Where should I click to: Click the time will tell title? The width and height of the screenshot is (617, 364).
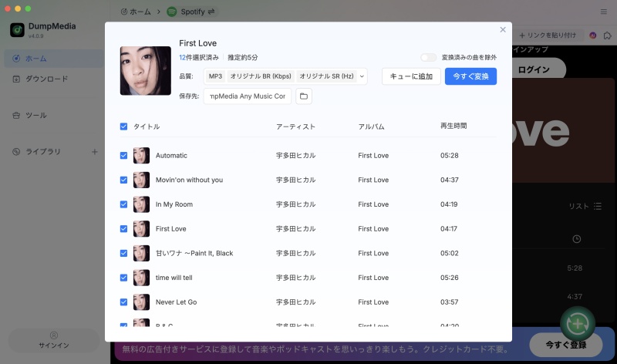pos(174,278)
